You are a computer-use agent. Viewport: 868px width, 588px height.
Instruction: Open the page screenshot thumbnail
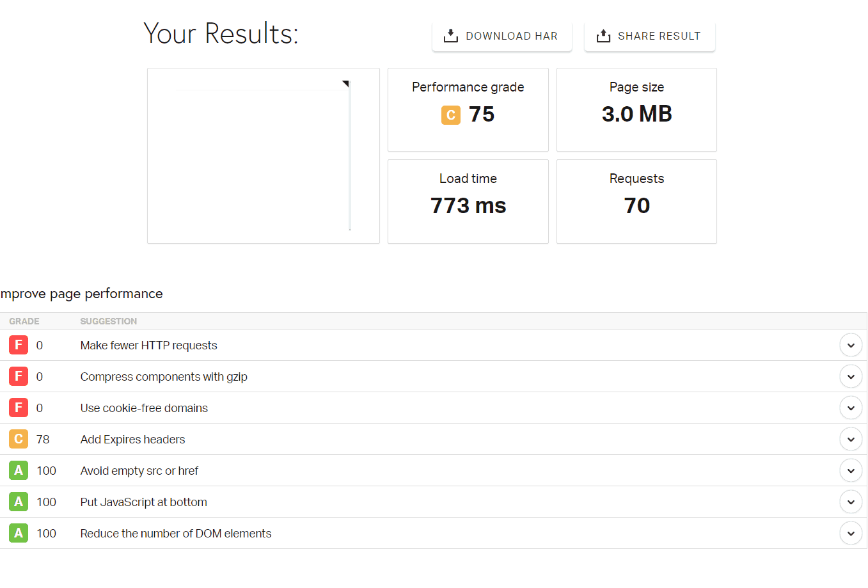click(x=264, y=155)
